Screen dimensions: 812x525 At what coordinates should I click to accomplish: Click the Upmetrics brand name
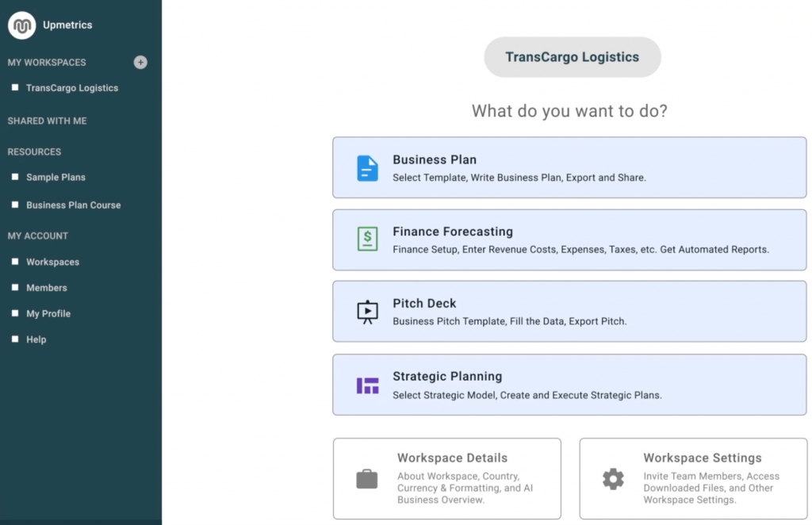[x=67, y=25]
